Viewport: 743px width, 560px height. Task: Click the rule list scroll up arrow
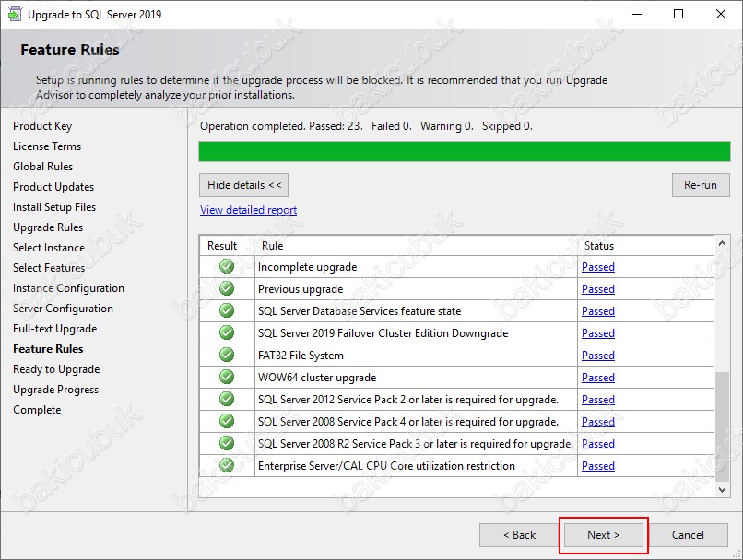click(x=722, y=243)
